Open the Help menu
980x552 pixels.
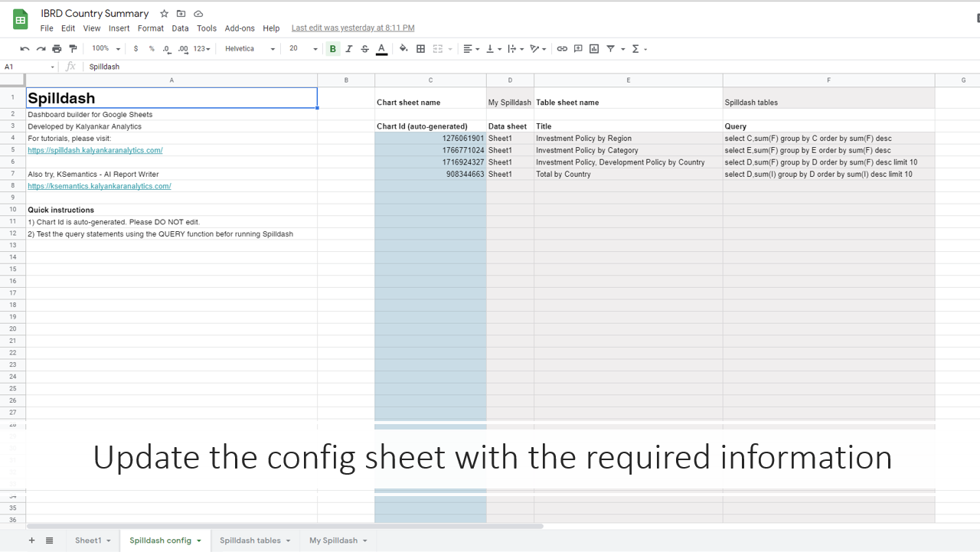271,28
